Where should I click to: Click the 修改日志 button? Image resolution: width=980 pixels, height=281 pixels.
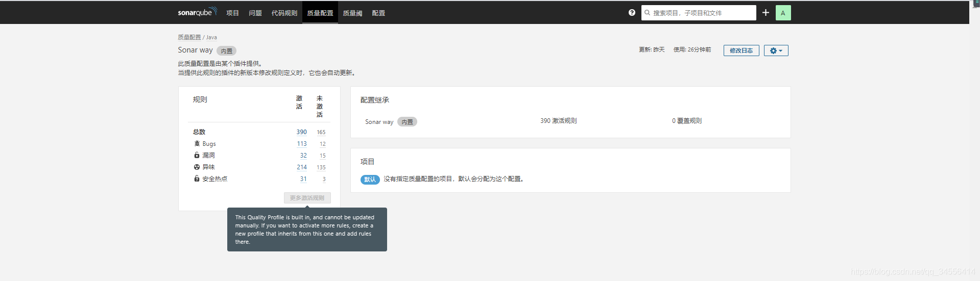click(x=741, y=50)
